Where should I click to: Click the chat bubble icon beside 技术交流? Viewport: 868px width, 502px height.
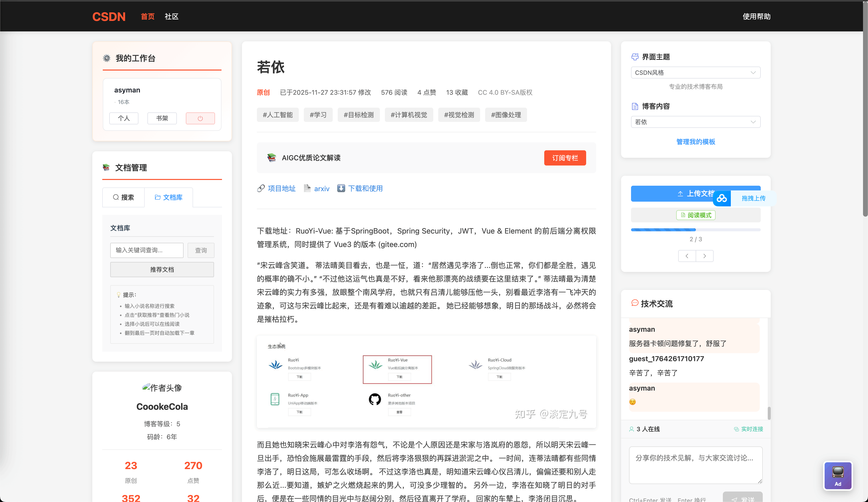point(635,304)
